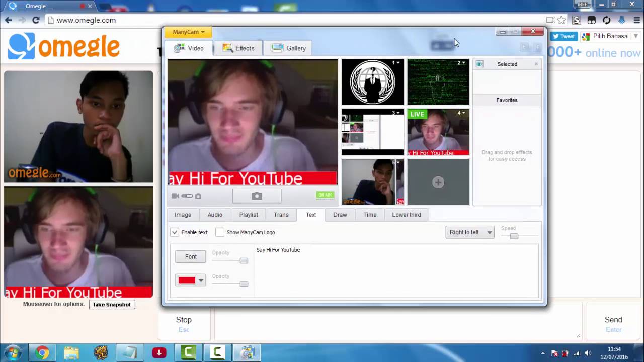Click the text scrolling Speed slider
Viewport: 644px width, 362px height.
pyautogui.click(x=520, y=236)
